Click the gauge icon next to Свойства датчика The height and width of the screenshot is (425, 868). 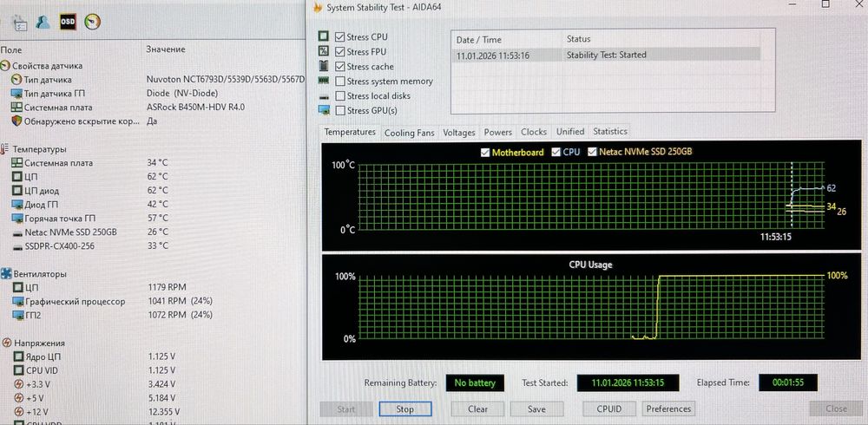pyautogui.click(x=5, y=65)
